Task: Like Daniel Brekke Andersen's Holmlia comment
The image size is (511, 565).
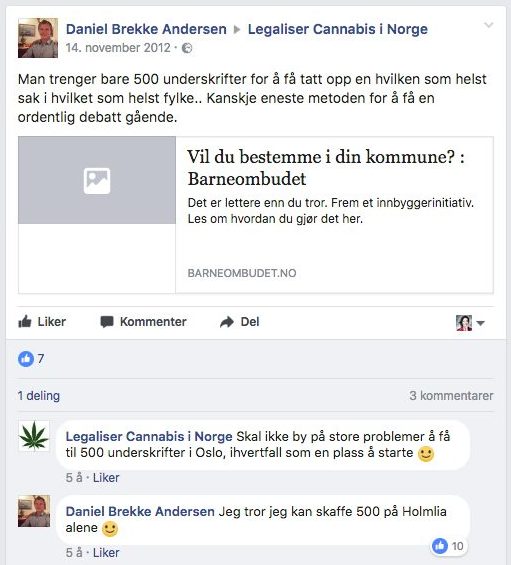Action: point(106,552)
